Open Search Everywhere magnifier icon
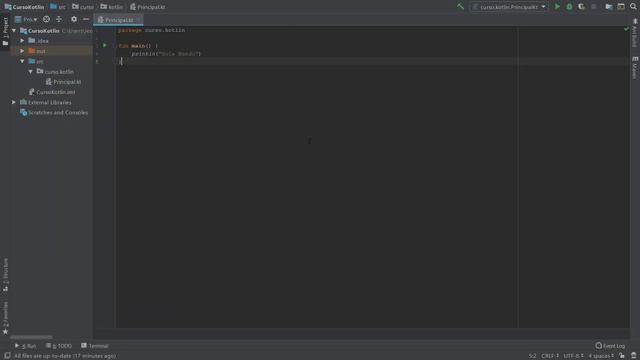640x360 pixels. (633, 7)
